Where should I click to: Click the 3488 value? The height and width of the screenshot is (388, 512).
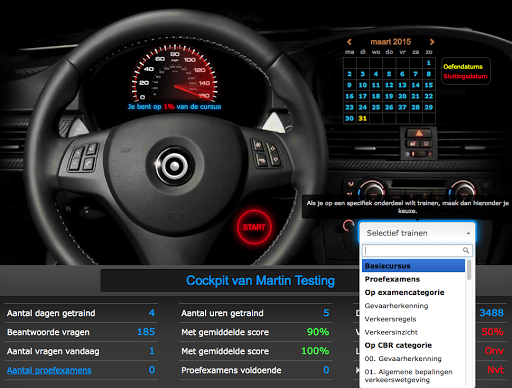pos(491,313)
